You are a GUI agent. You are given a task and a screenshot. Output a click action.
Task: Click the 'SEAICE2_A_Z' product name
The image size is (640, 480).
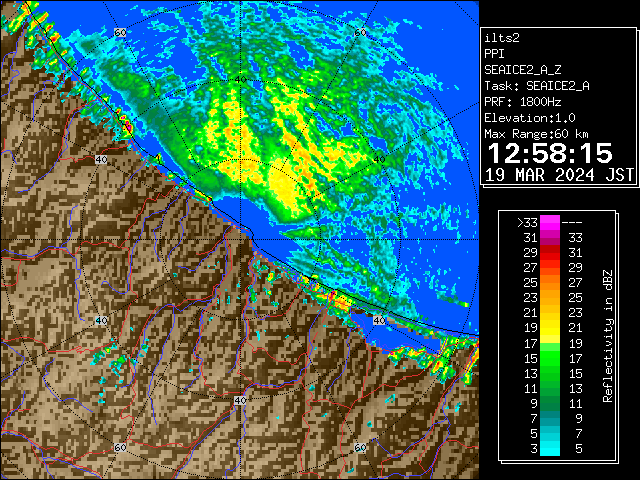point(523,70)
